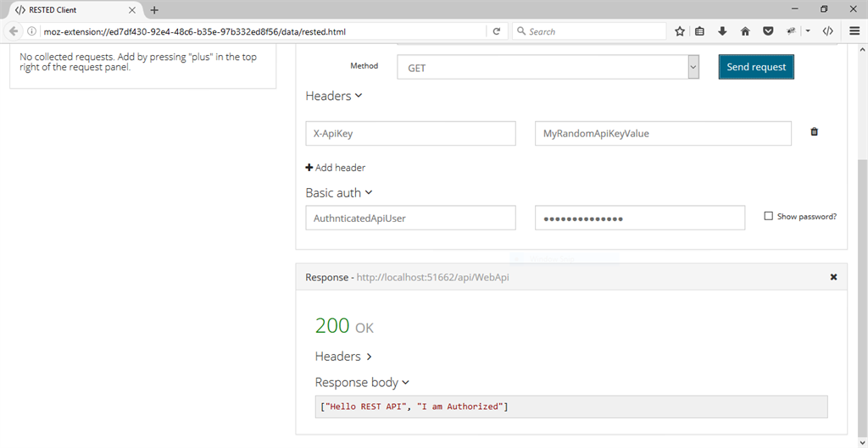Click the Add header link
This screenshot has height=448, width=868.
tap(336, 168)
